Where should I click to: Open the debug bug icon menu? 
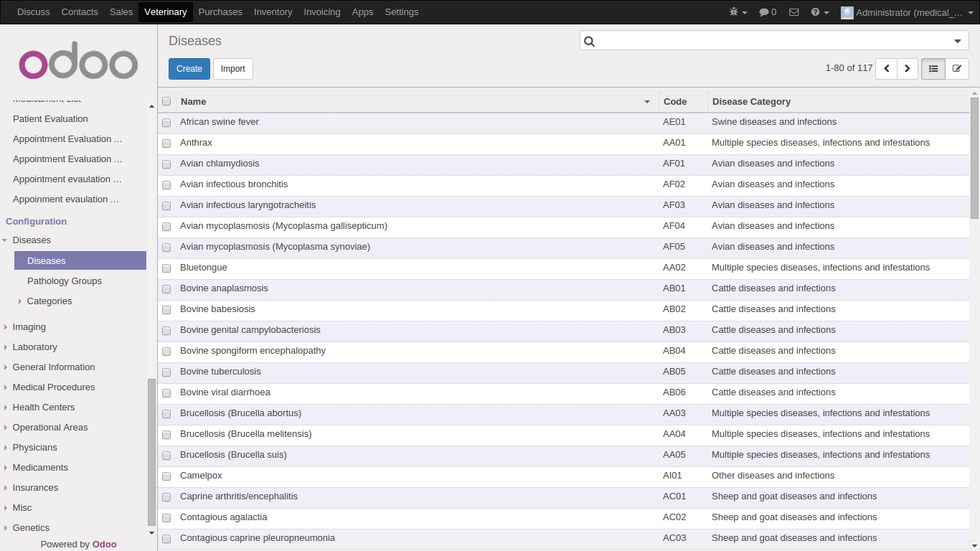[738, 12]
